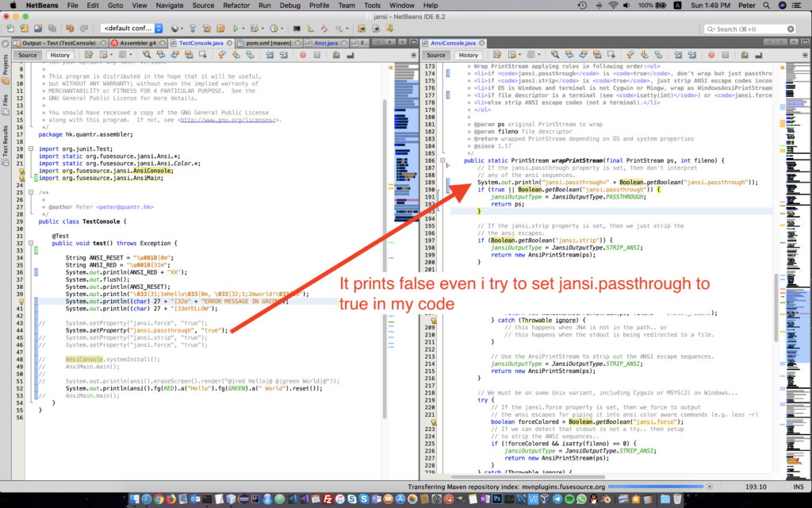Click the Maven index transfer progress bar

click(656, 487)
